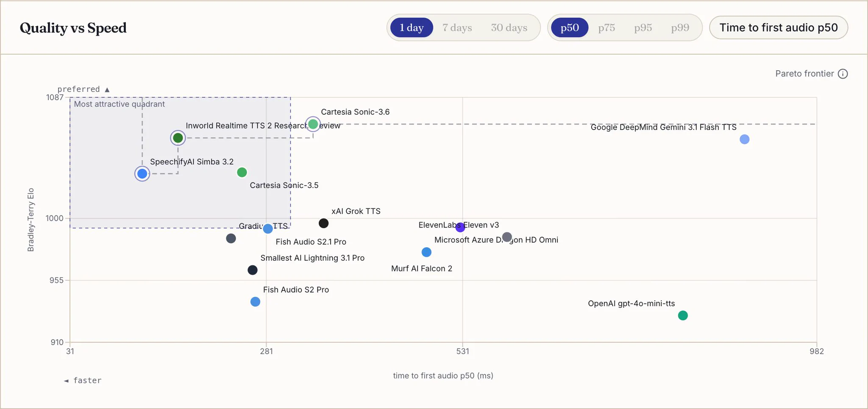Click the Fish Audio S2.1 Pro blue dot
Viewport: 868px width, 409px height.
[x=268, y=229]
